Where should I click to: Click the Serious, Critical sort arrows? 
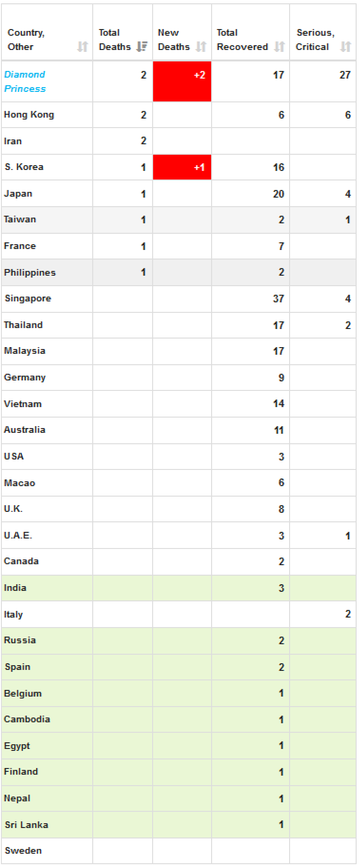(x=346, y=47)
